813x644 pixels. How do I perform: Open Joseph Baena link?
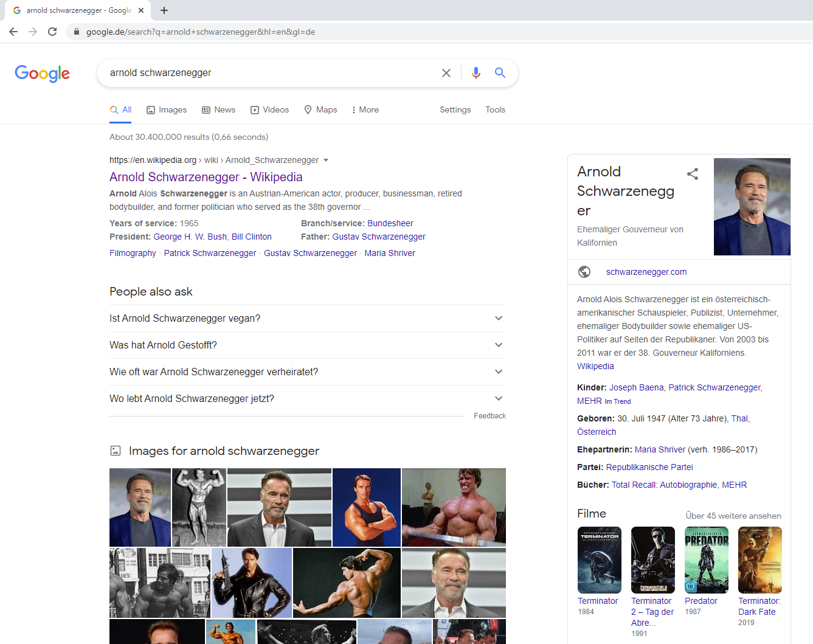click(637, 387)
